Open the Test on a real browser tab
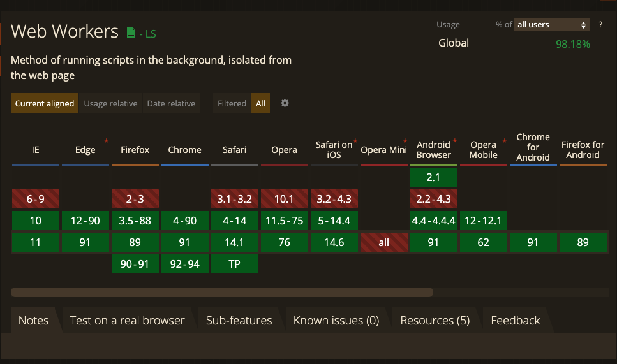Image resolution: width=617 pixels, height=364 pixels. [127, 321]
